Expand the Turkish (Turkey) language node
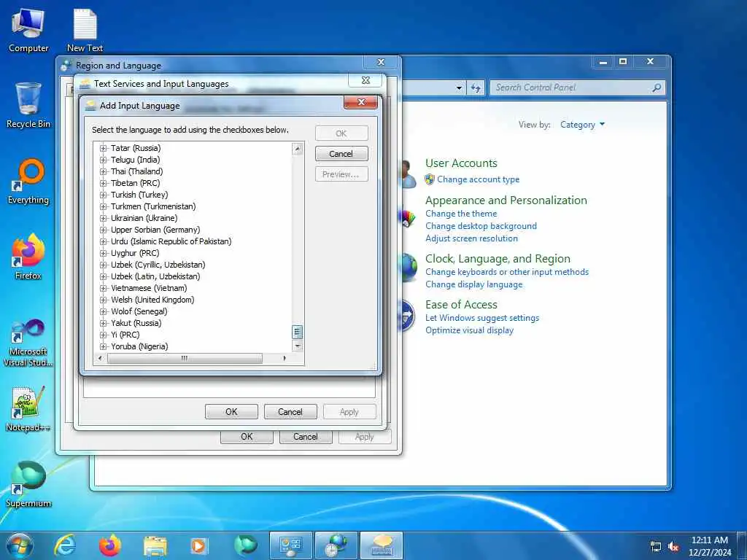Screen dimensions: 747x560 pos(103,195)
